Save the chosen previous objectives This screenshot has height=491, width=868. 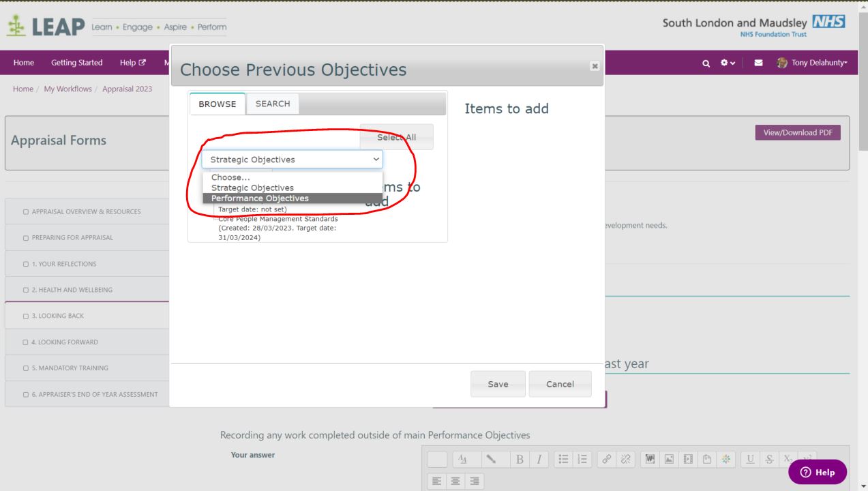tap(497, 383)
